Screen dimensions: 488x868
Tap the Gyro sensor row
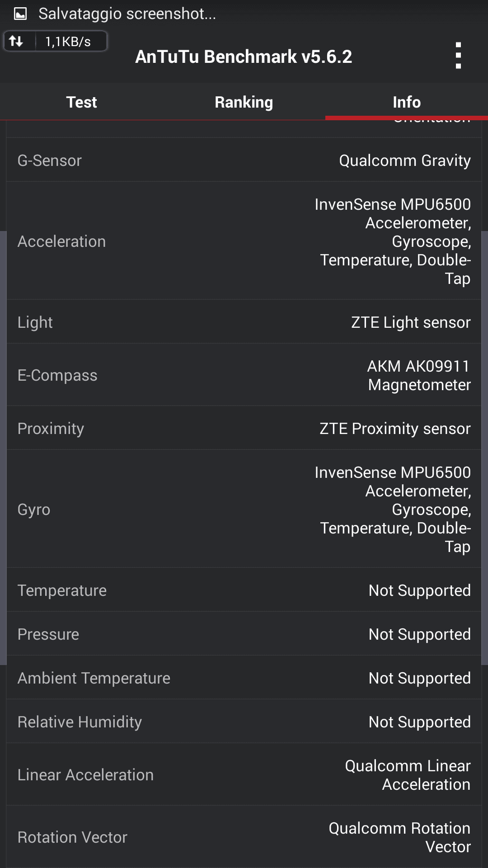(x=244, y=509)
